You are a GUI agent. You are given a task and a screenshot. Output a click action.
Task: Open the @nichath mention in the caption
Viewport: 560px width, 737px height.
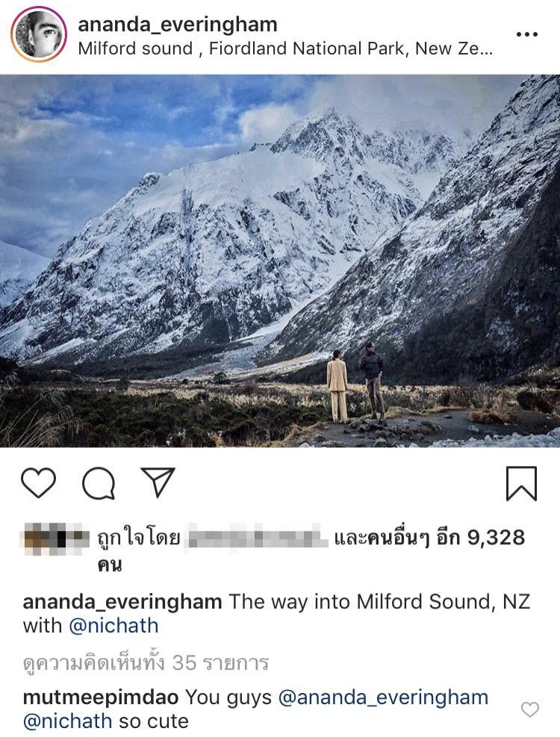point(113,626)
